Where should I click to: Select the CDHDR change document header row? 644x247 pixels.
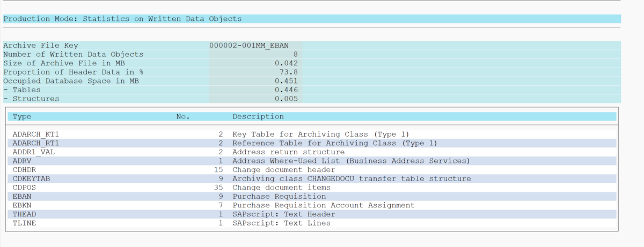24,170
